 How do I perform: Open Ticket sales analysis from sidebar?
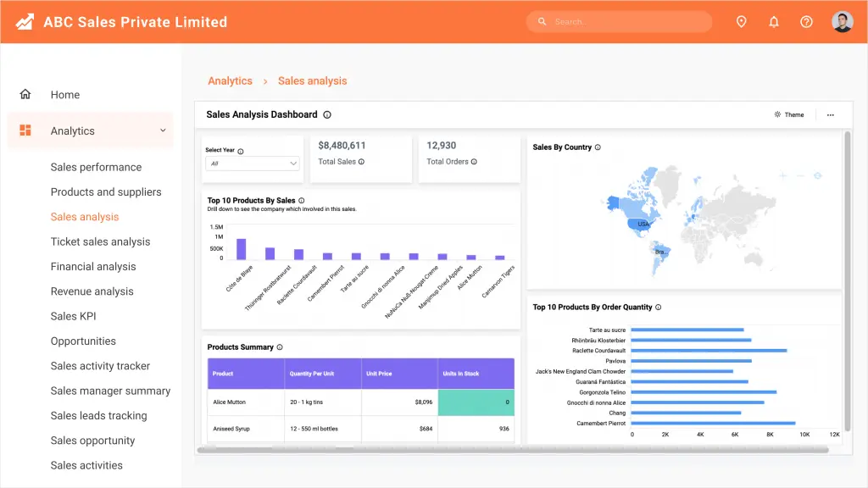tap(100, 241)
